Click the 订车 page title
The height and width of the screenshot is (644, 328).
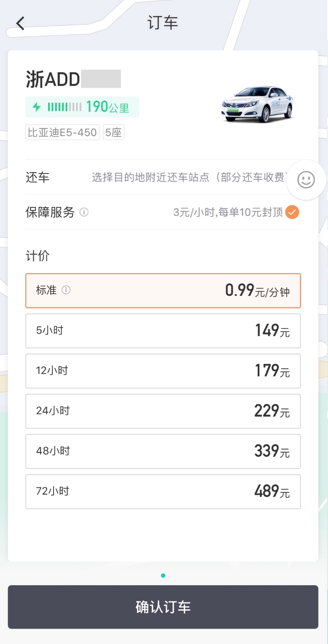point(163,23)
